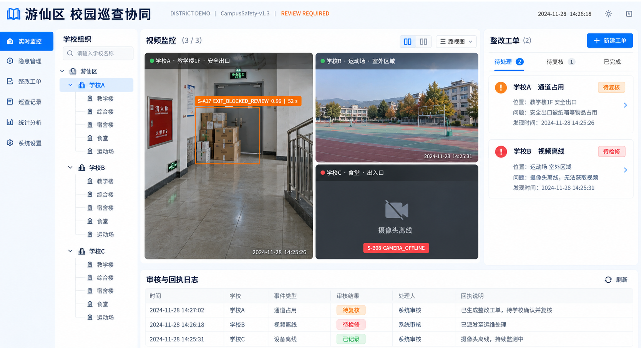Image resolution: width=644 pixels, height=348 pixels.
Task: Open the 学校B 运动场 camera feed
Action: [397, 108]
